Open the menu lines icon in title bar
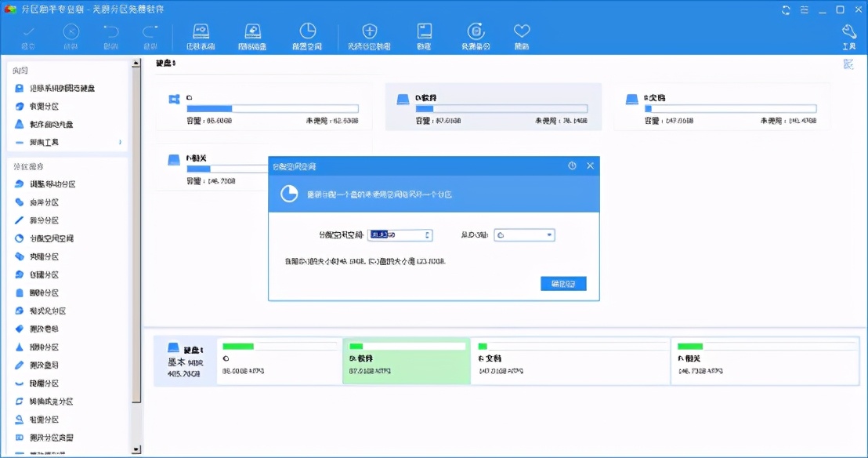Viewport: 868px width, 458px height. 805,10
